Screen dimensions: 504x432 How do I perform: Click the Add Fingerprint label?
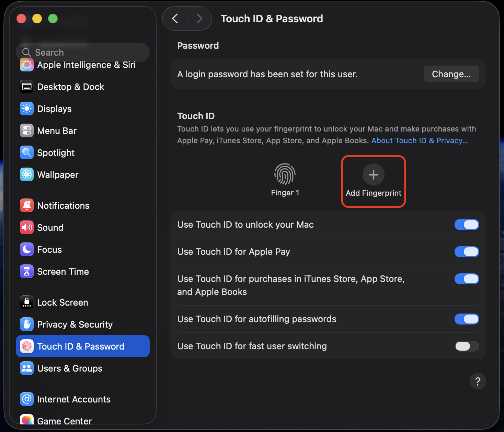[x=374, y=193]
